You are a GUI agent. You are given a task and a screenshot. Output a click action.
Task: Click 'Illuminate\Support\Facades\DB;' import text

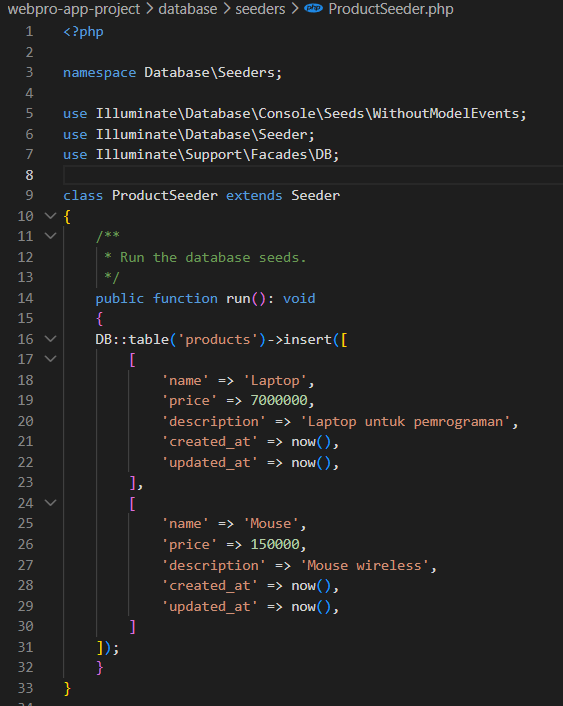pos(217,154)
